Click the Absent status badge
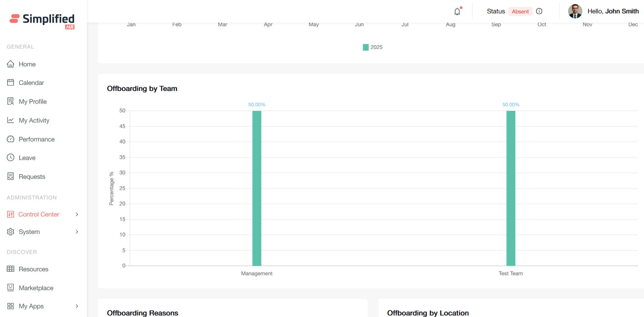 [520, 11]
